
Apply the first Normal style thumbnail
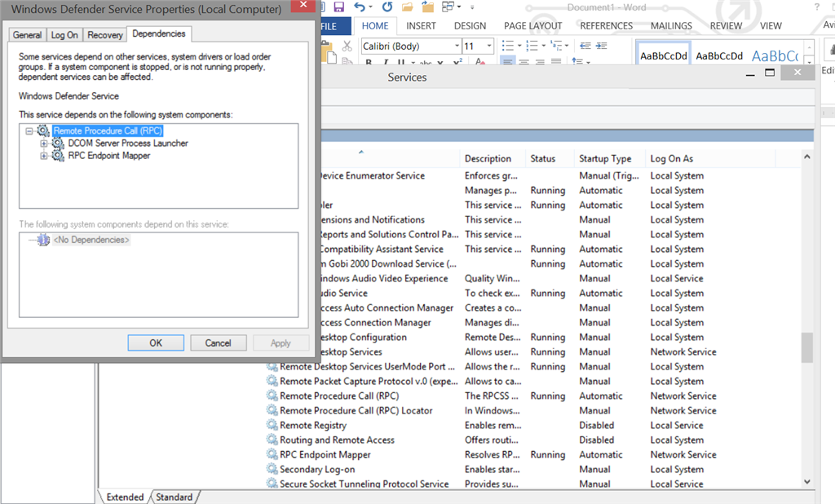664,54
